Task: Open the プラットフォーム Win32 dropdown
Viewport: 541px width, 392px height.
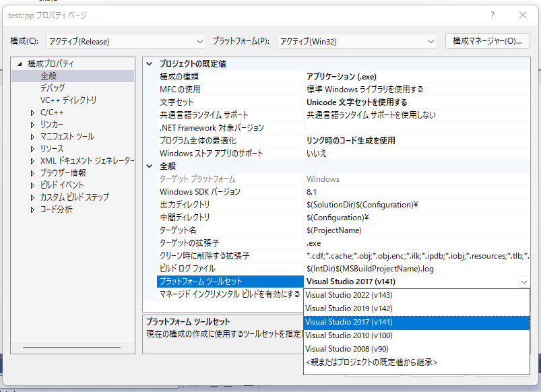Action: (357, 41)
